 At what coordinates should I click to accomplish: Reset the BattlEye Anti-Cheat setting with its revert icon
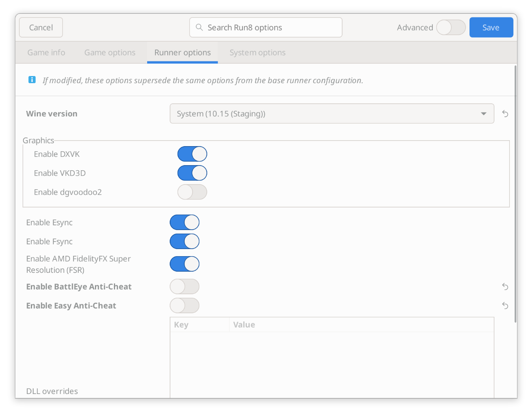pos(505,286)
